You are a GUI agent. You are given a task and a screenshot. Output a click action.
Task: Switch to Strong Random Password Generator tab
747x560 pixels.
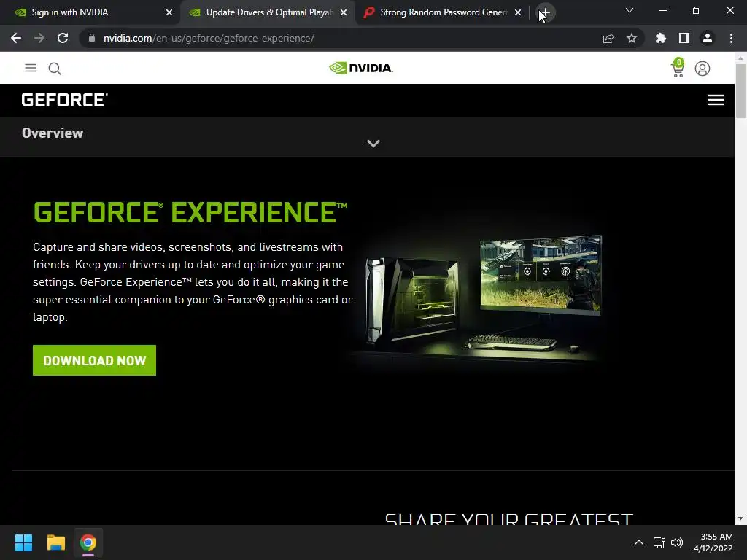441,12
